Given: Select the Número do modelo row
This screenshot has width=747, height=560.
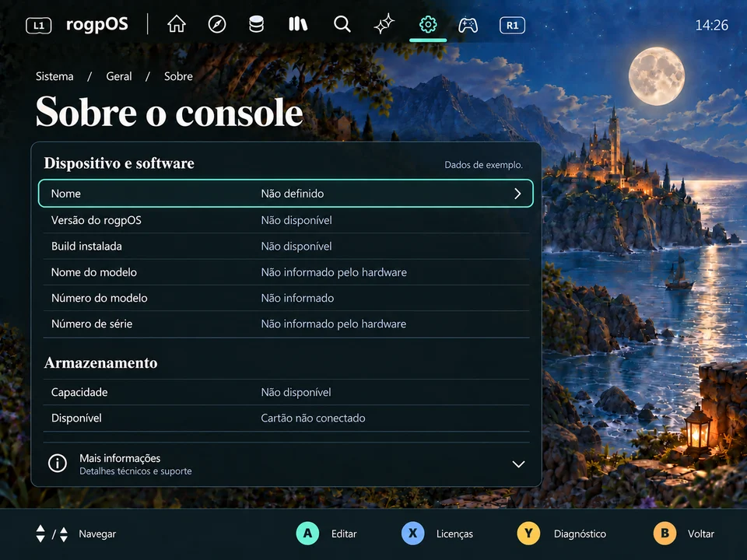Looking at the screenshot, I should (286, 298).
